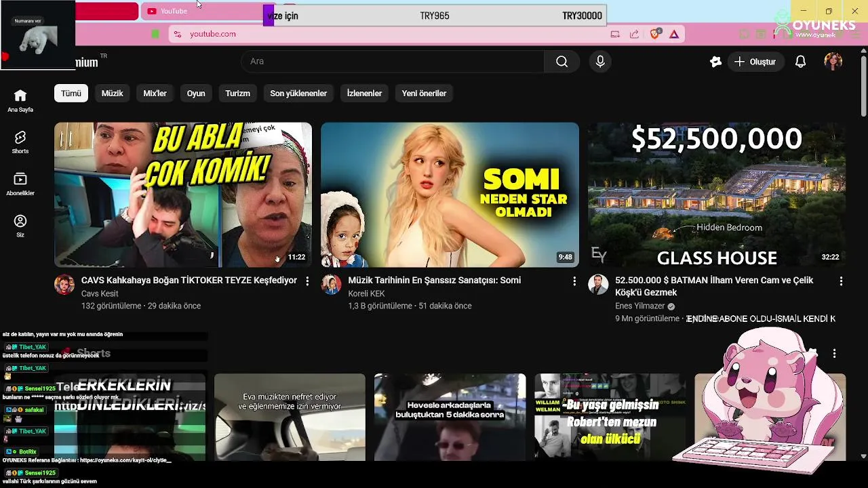This screenshot has height=488, width=868.
Task: Open Enes Yilmazer channel name
Action: (x=640, y=306)
